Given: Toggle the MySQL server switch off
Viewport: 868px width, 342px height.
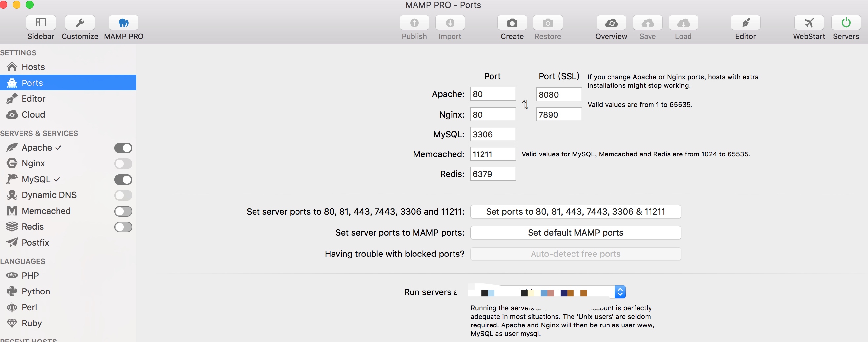Looking at the screenshot, I should pos(123,179).
